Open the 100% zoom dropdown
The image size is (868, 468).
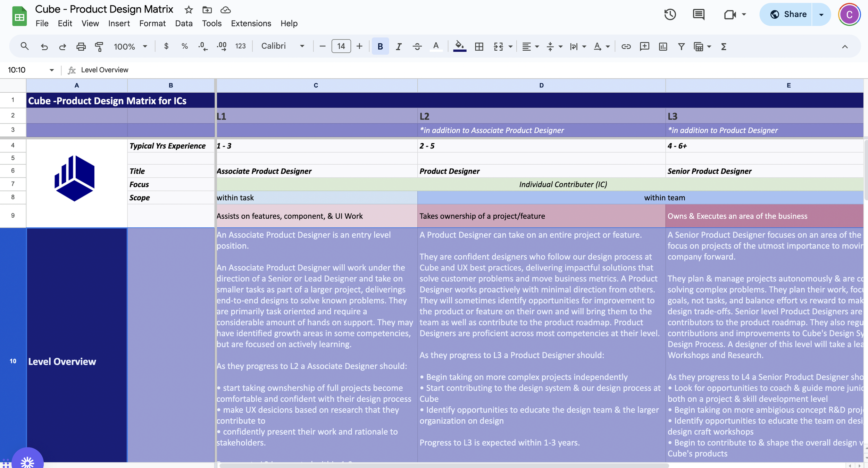coord(130,46)
